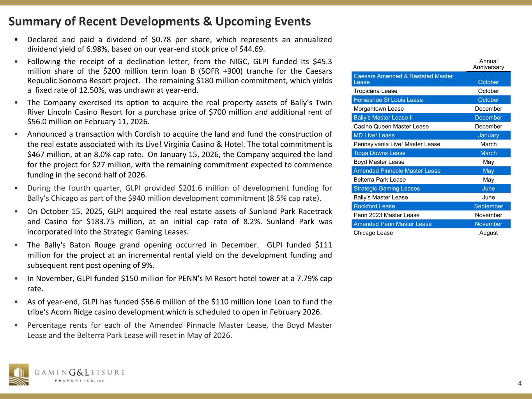Click the Sunland Park Racetrack acquisition paragraph
The image size is (532, 399).
point(179,222)
